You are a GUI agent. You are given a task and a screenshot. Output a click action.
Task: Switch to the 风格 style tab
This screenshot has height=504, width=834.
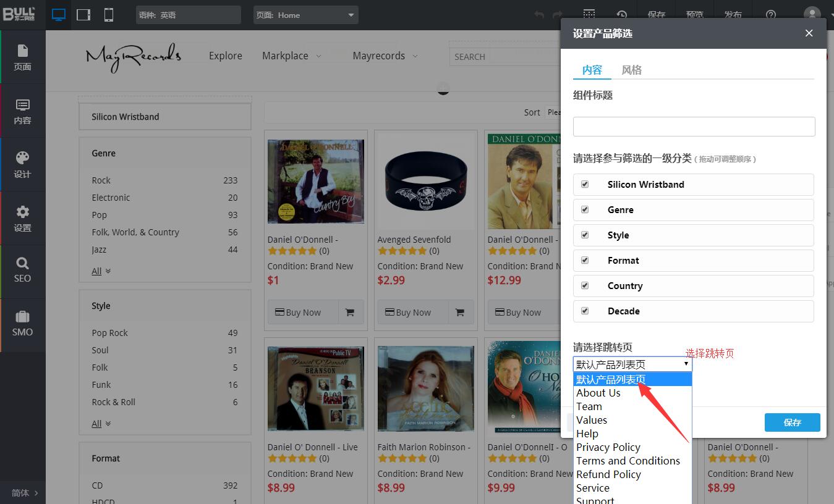tap(631, 70)
